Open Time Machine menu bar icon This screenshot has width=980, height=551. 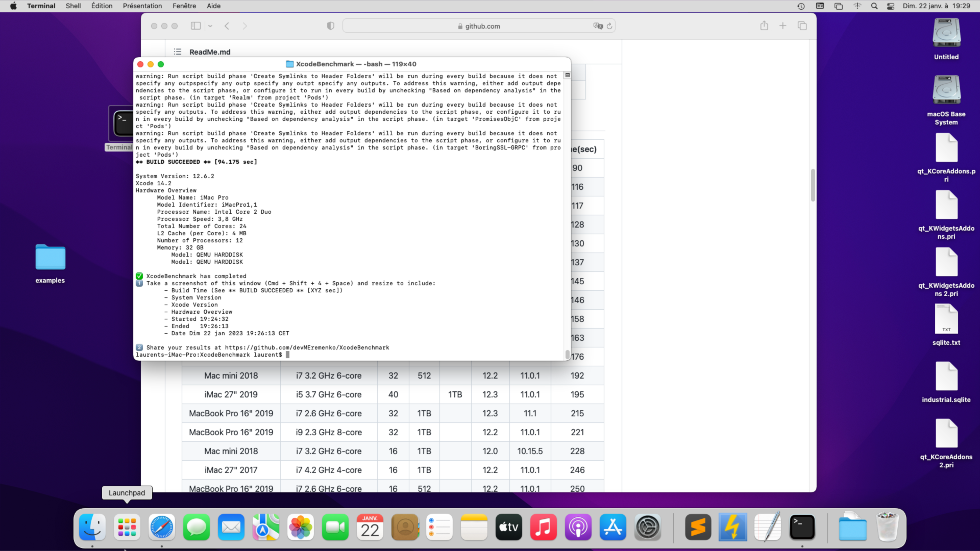(x=801, y=6)
